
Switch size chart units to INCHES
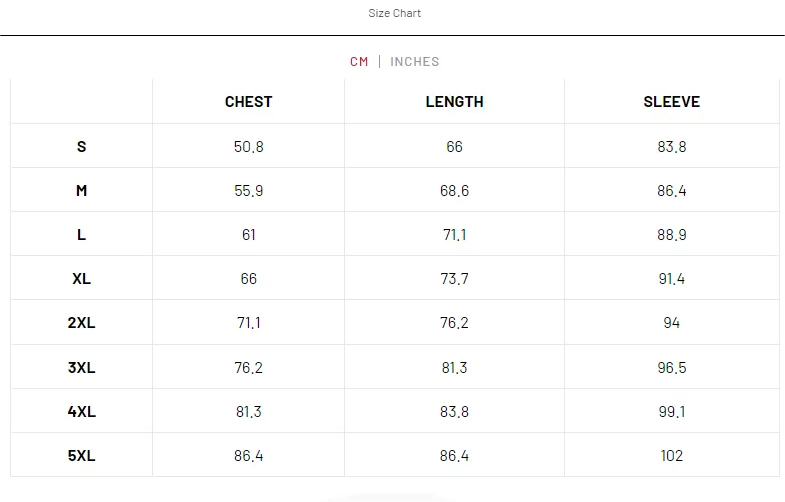(415, 62)
